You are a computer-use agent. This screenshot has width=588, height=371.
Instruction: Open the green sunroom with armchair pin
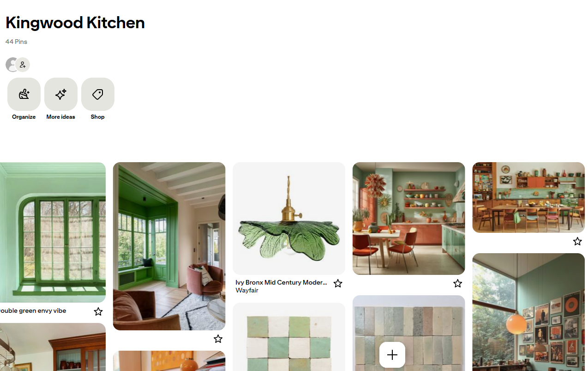click(169, 246)
